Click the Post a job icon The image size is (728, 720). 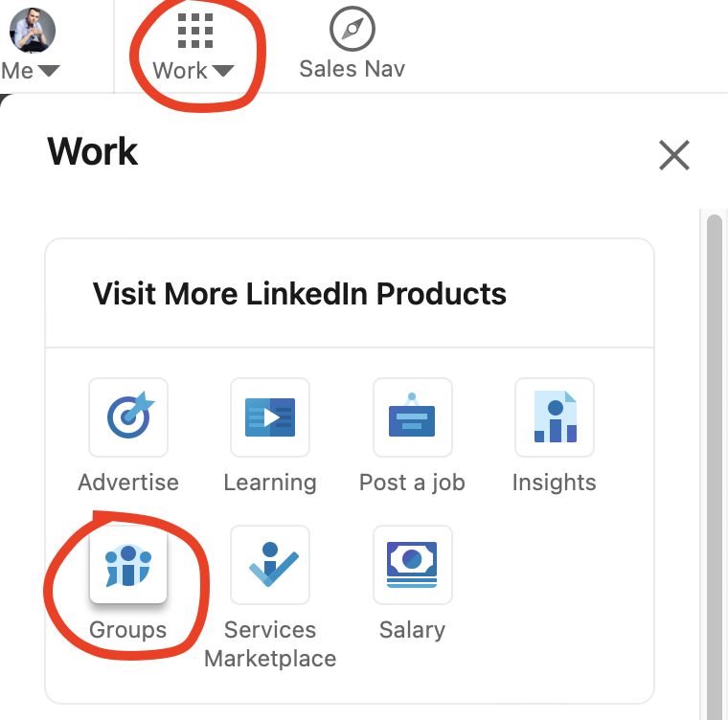point(412,417)
